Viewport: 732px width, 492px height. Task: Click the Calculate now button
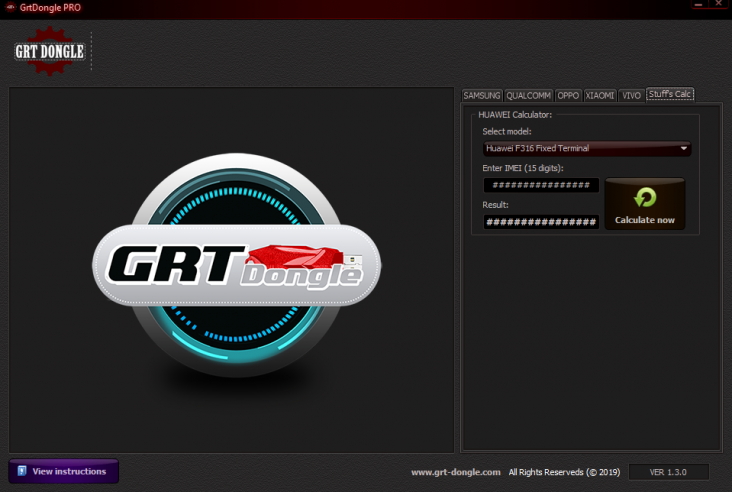coord(645,204)
